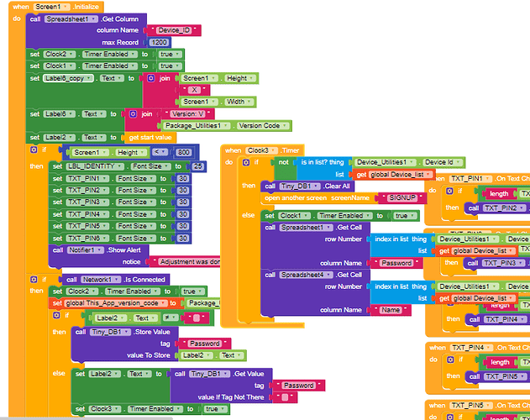Click mutator gear on Label8 join block
The image size is (530, 420).
134,114
